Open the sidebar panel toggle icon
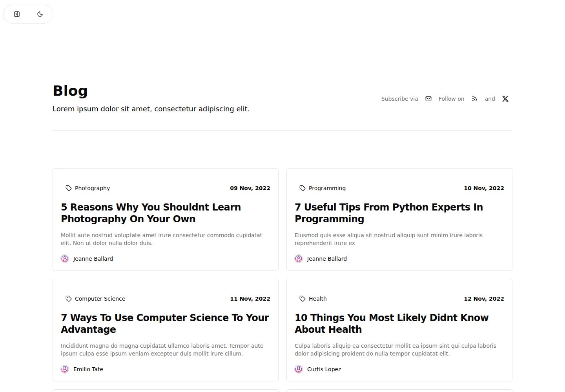 (x=17, y=14)
